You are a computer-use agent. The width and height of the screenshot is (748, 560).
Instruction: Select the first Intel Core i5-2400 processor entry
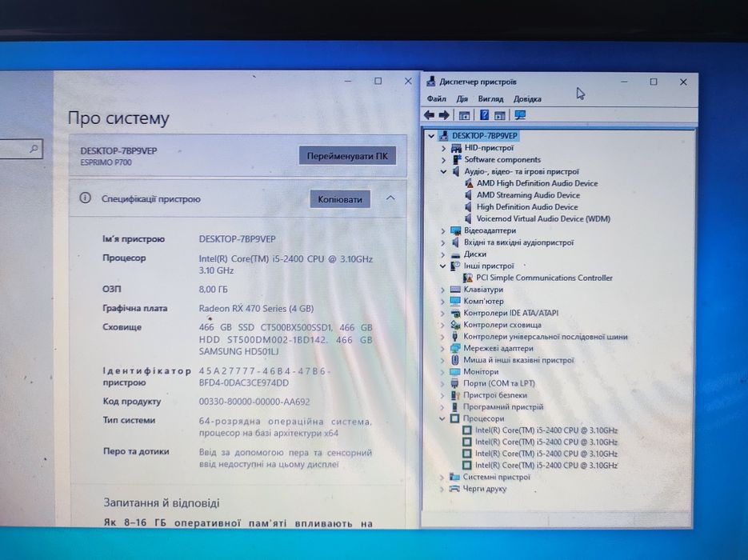point(546,430)
